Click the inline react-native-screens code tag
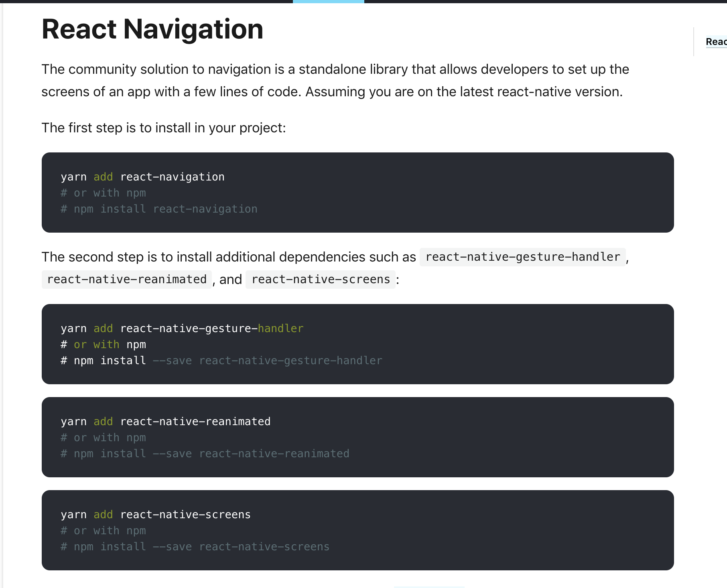The image size is (727, 588). pyautogui.click(x=321, y=279)
